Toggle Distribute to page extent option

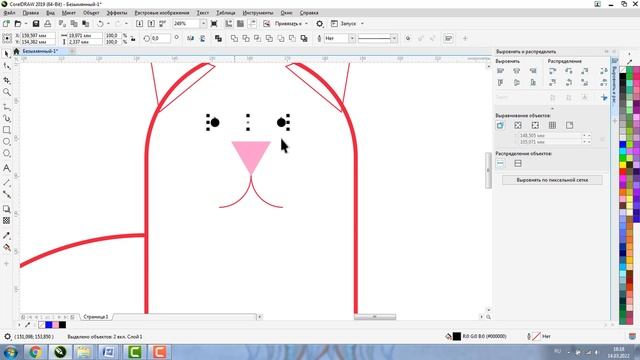518,163
